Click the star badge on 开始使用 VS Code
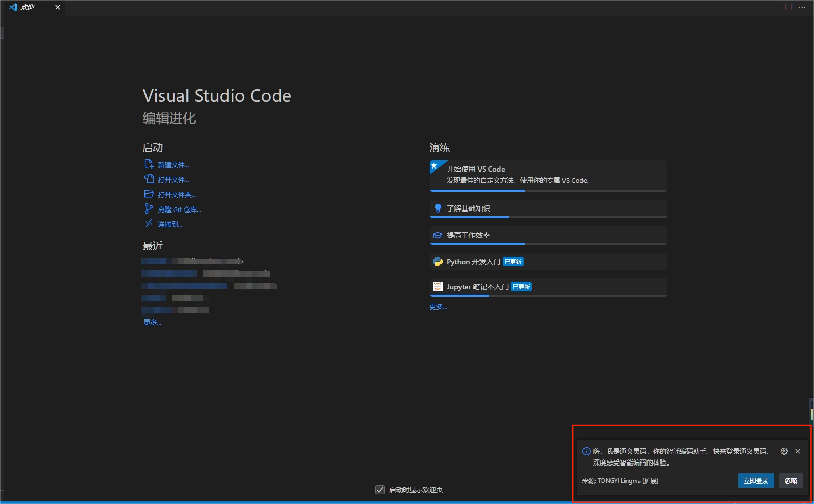The image size is (814, 504). click(x=435, y=165)
